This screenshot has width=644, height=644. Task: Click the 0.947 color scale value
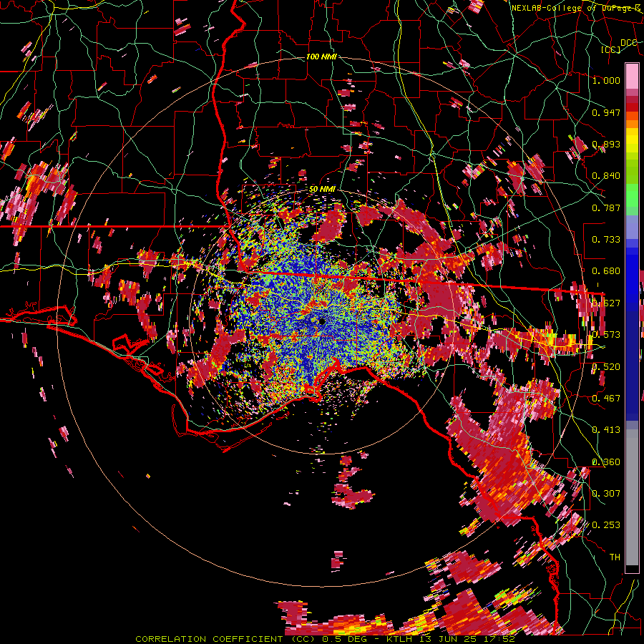(x=606, y=112)
